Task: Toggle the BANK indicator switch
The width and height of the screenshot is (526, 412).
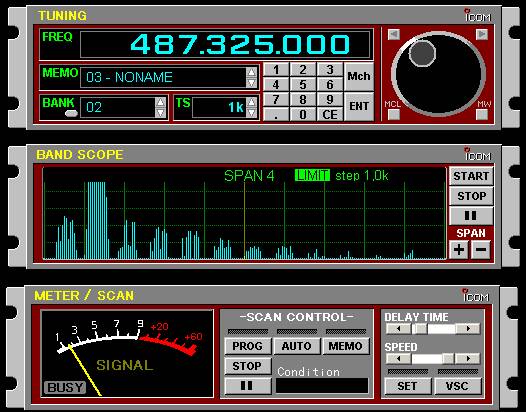Action: click(71, 113)
